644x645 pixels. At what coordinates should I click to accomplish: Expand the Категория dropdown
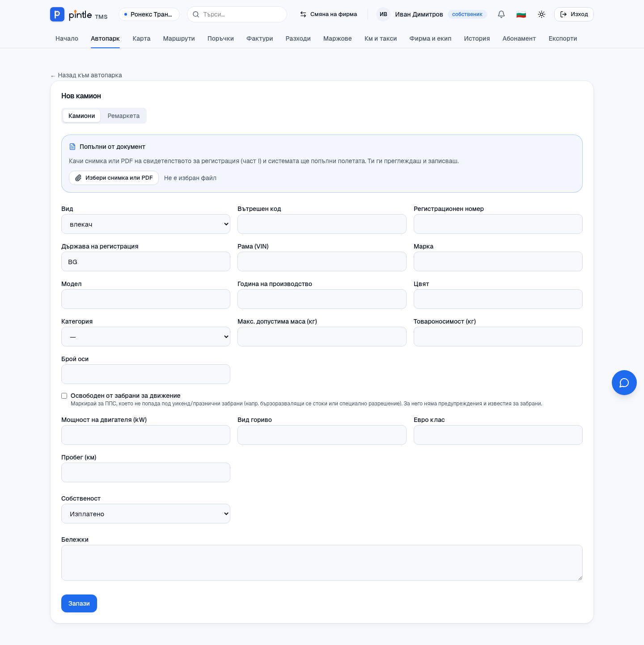point(146,337)
